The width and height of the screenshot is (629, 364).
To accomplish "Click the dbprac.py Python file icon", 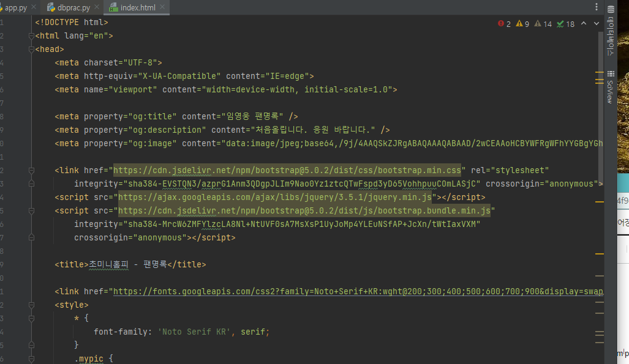I will pyautogui.click(x=51, y=7).
